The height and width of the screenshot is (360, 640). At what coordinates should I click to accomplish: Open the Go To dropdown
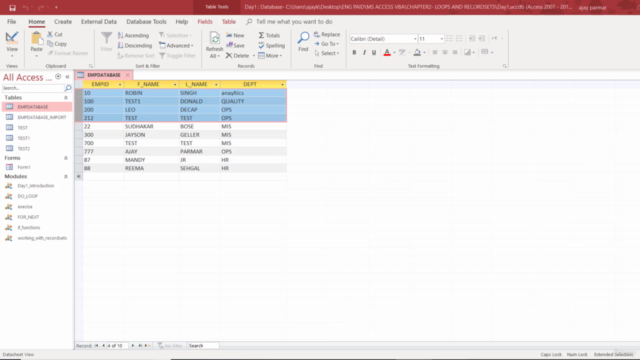(x=327, y=44)
